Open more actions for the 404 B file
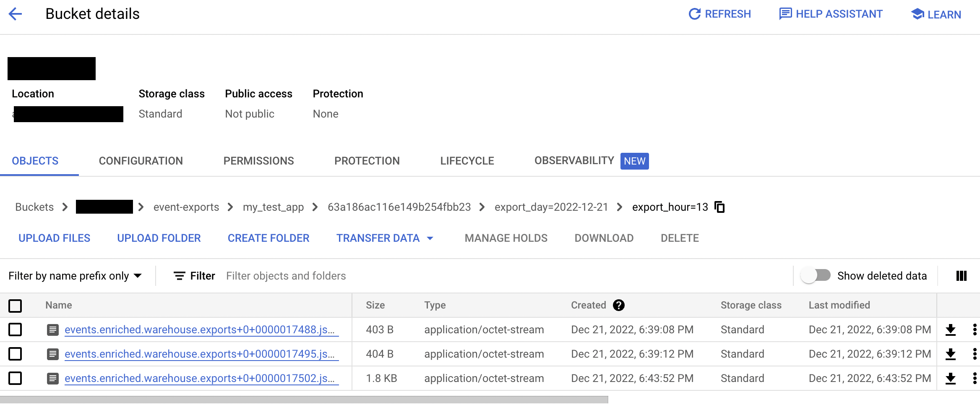Image resolution: width=980 pixels, height=408 pixels. [x=975, y=354]
